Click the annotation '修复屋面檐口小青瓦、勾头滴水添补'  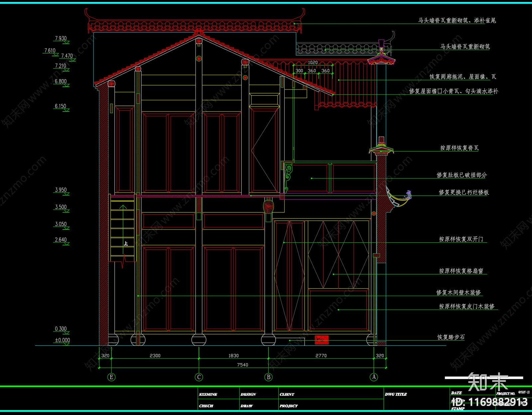tap(454, 91)
